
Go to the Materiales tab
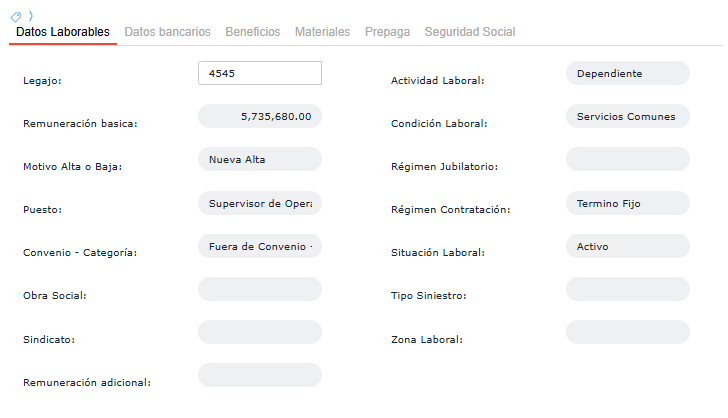tap(322, 32)
